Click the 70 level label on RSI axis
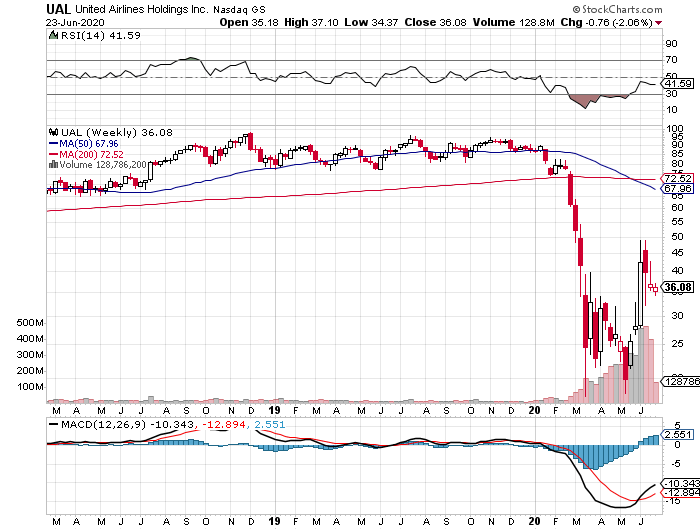This screenshot has height=530, width=700. [671, 60]
